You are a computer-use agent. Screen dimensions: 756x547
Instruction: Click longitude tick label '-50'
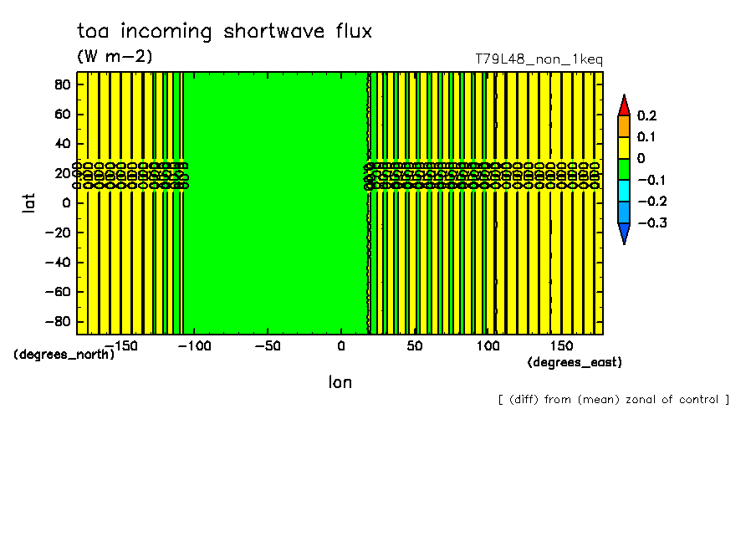tap(268, 346)
